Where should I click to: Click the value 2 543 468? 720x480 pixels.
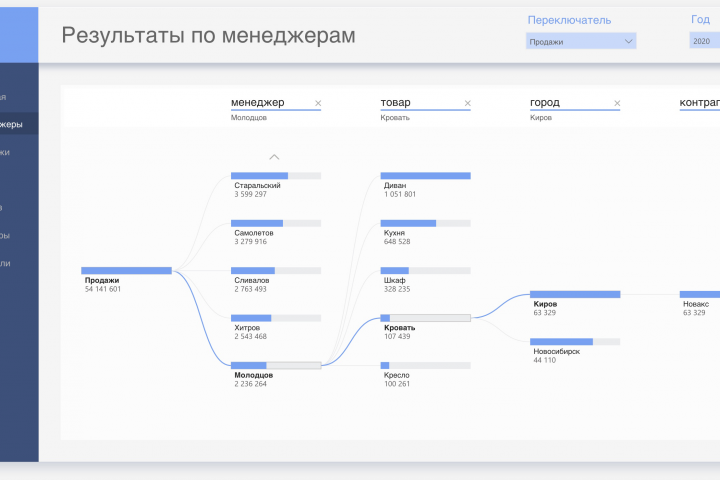250,336
